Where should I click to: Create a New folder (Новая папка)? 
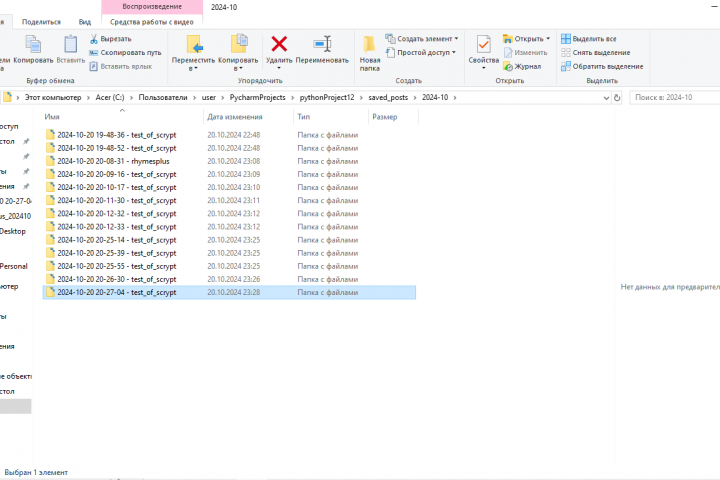pos(370,53)
